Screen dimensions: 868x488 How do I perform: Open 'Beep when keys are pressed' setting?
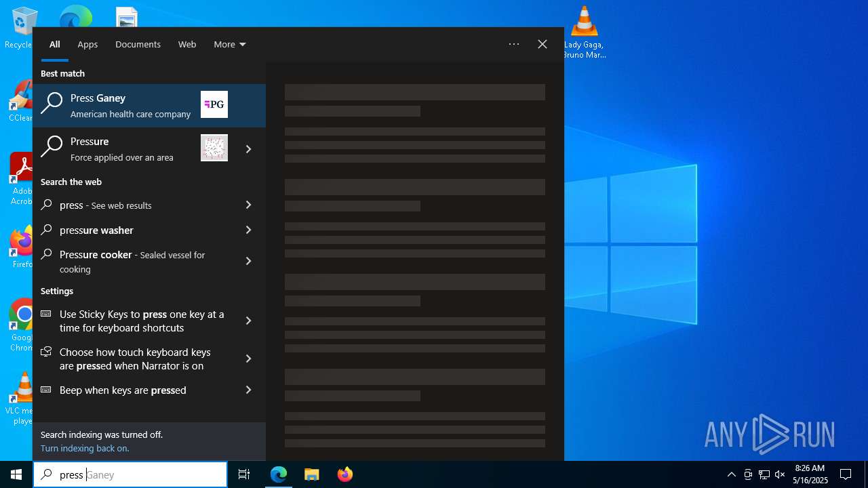click(x=132, y=390)
